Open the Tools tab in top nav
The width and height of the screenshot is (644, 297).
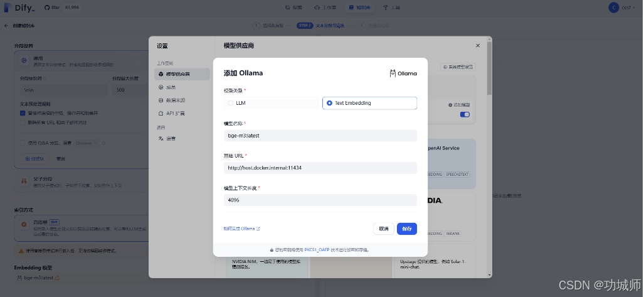(x=391, y=8)
